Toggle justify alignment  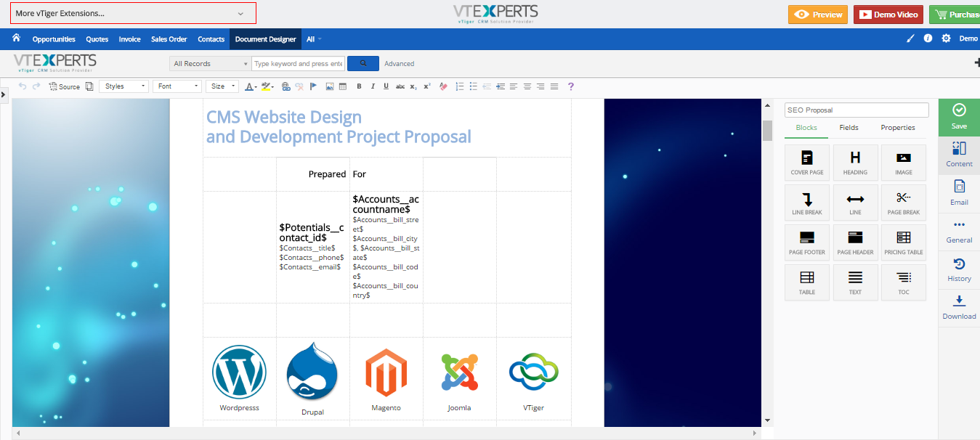pyautogui.click(x=554, y=86)
